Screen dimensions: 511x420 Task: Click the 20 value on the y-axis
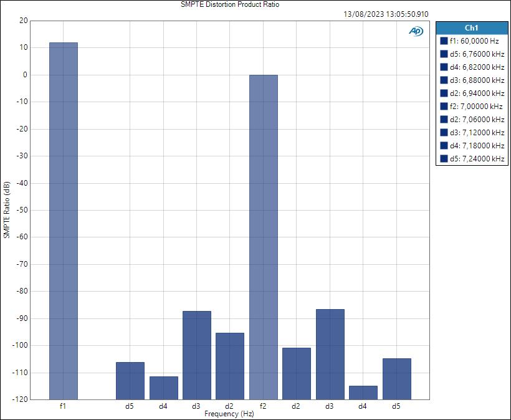[x=24, y=21]
